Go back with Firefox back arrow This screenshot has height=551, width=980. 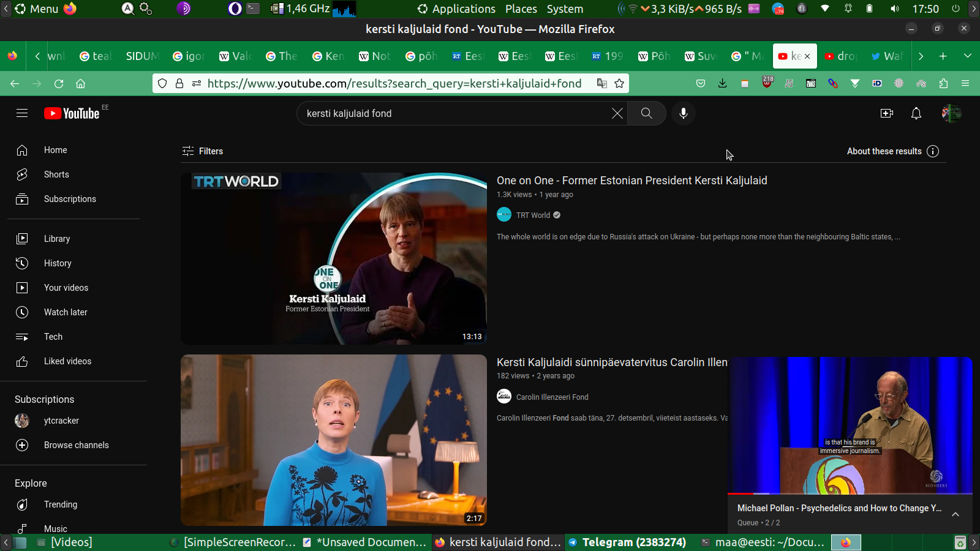click(15, 83)
